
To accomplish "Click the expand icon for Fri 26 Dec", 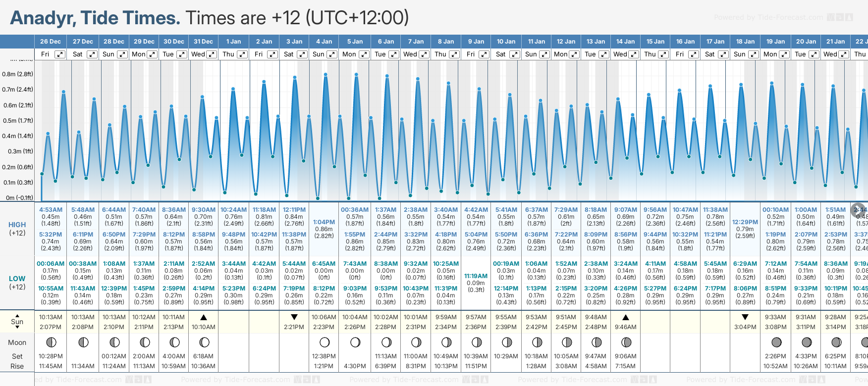I will [59, 54].
